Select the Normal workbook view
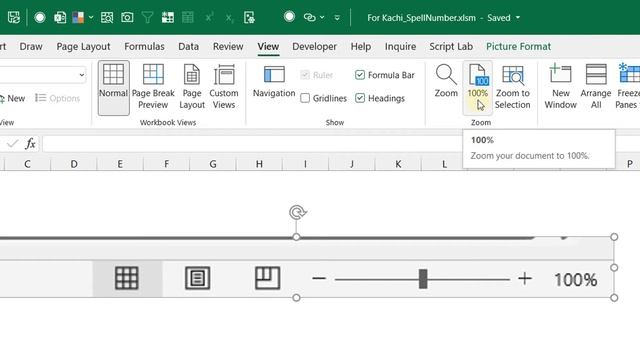This screenshot has width=640, height=360. [113, 87]
